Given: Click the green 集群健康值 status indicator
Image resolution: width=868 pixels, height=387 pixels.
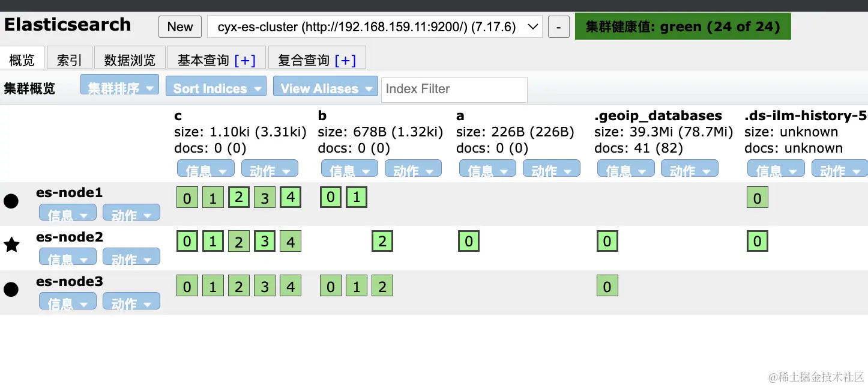Looking at the screenshot, I should click(x=683, y=26).
